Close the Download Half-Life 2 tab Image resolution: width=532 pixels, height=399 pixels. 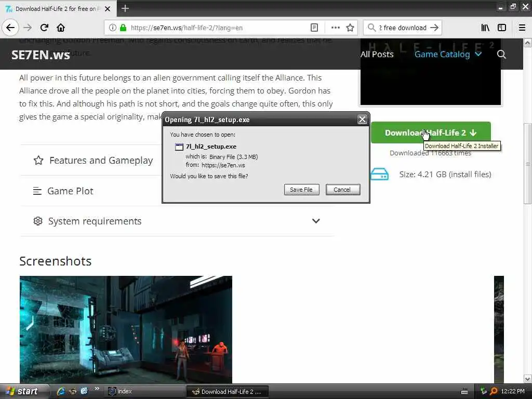[108, 9]
